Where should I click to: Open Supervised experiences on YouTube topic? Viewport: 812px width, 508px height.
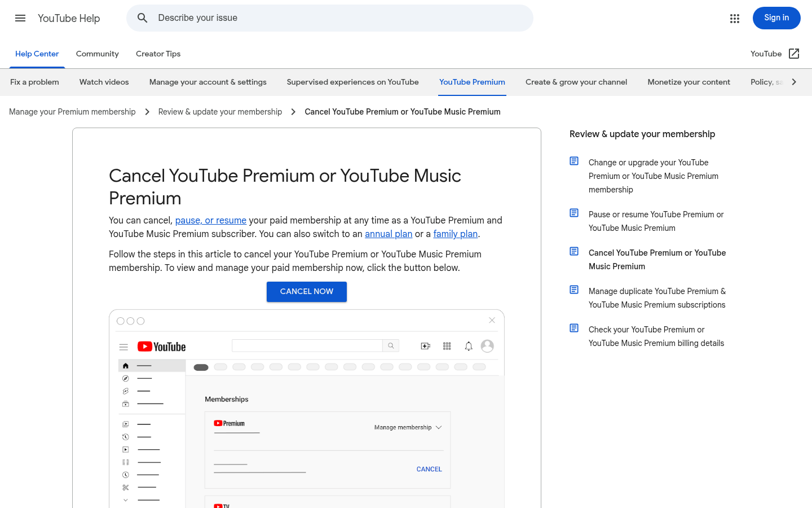(x=353, y=82)
